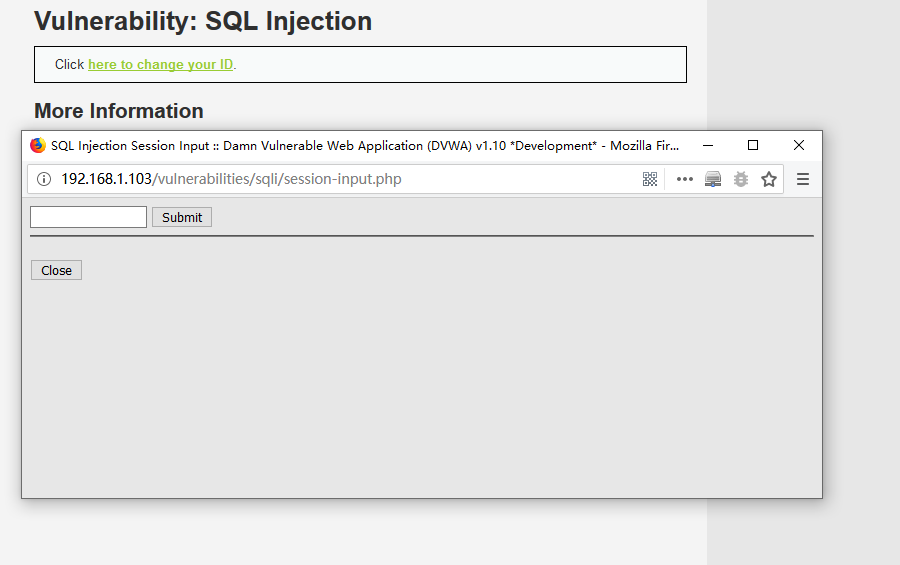Focus the ID text input box

point(88,217)
